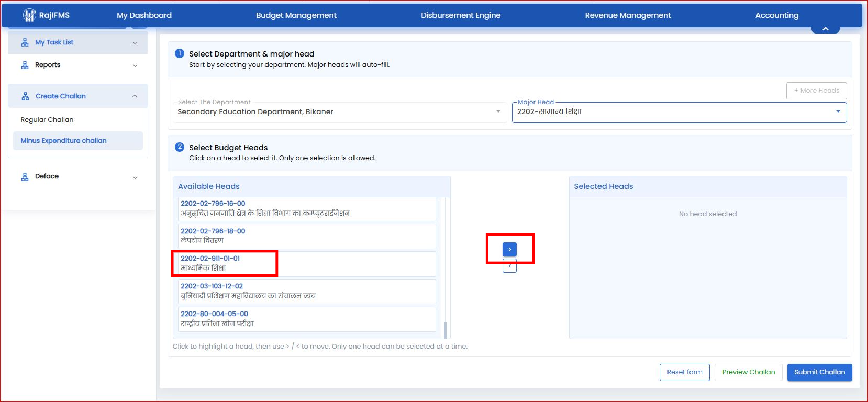Open the Major Head dropdown
The width and height of the screenshot is (868, 402).
click(x=679, y=112)
